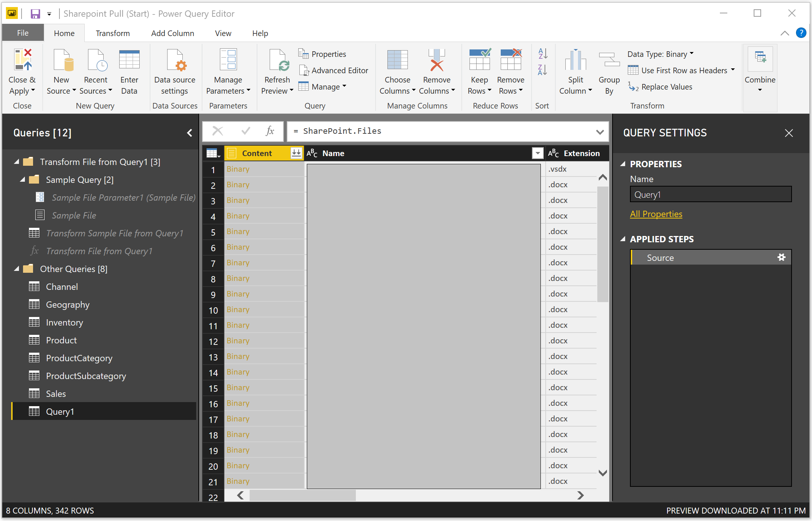Click the Split Column icon

click(x=576, y=60)
